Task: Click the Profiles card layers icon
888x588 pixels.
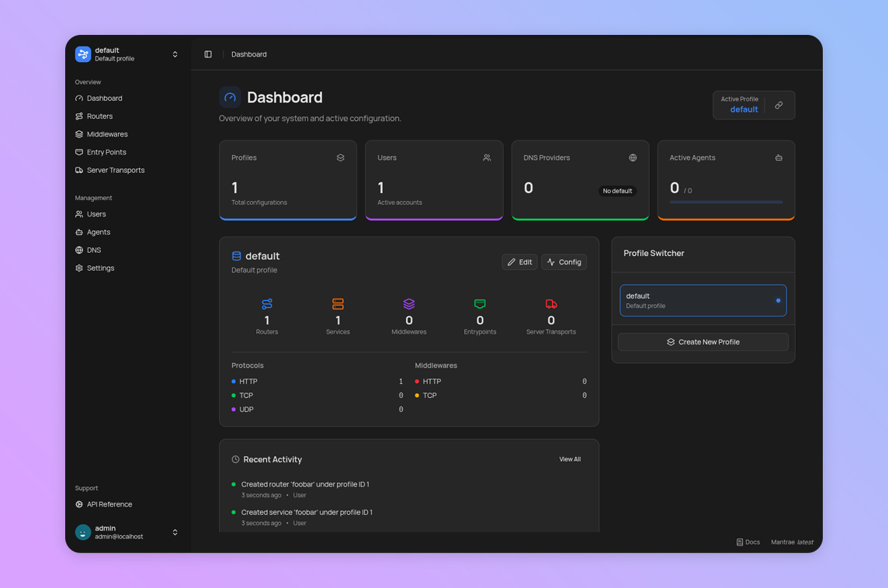Action: [x=340, y=157]
